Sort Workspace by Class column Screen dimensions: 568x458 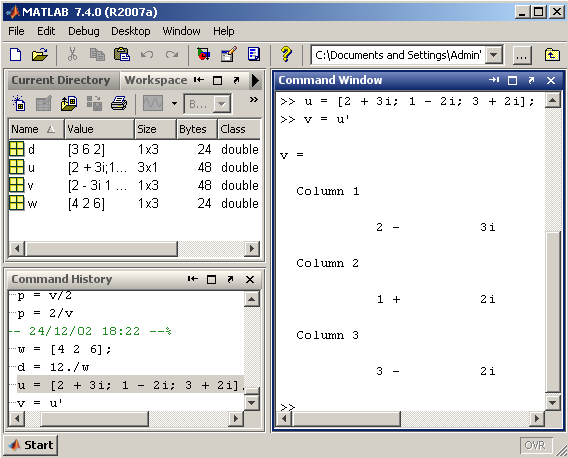(239, 129)
